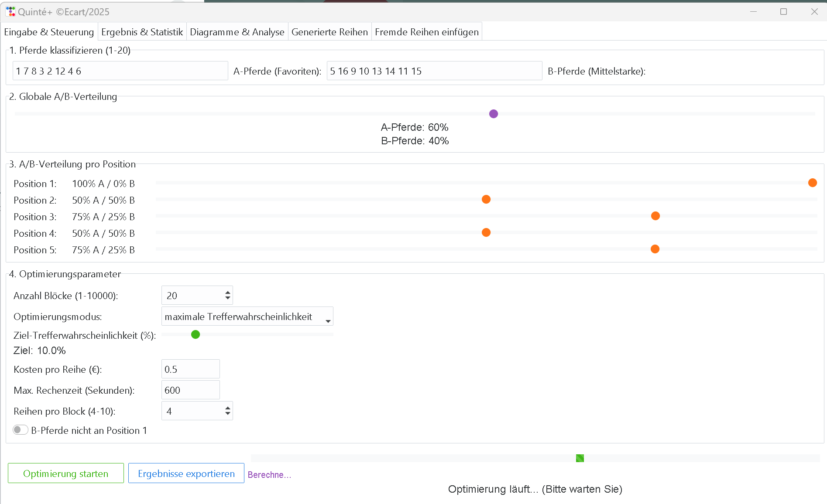Image resolution: width=827 pixels, height=504 pixels.
Task: Click the Max. Rechenzeit input field
Action: [190, 390]
